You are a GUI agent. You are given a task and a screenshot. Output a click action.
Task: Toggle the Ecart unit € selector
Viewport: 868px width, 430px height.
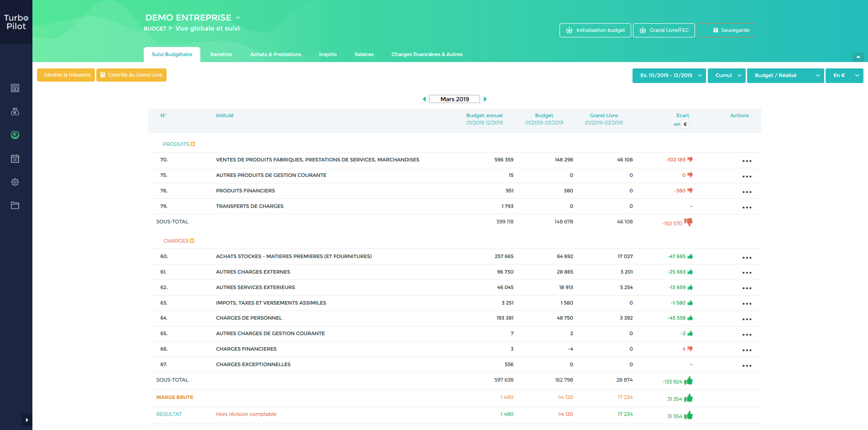click(x=685, y=124)
